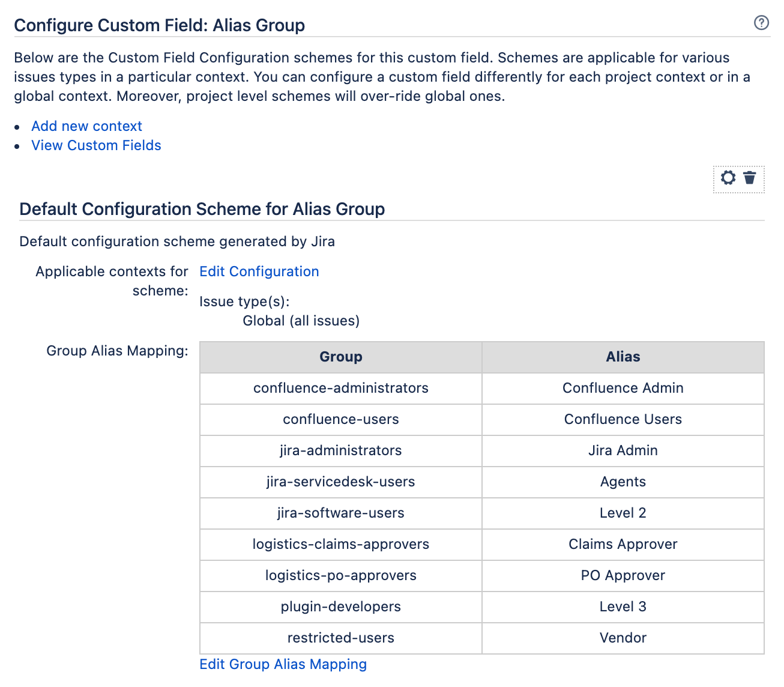
Task: Select the Group column header
Action: (x=340, y=357)
